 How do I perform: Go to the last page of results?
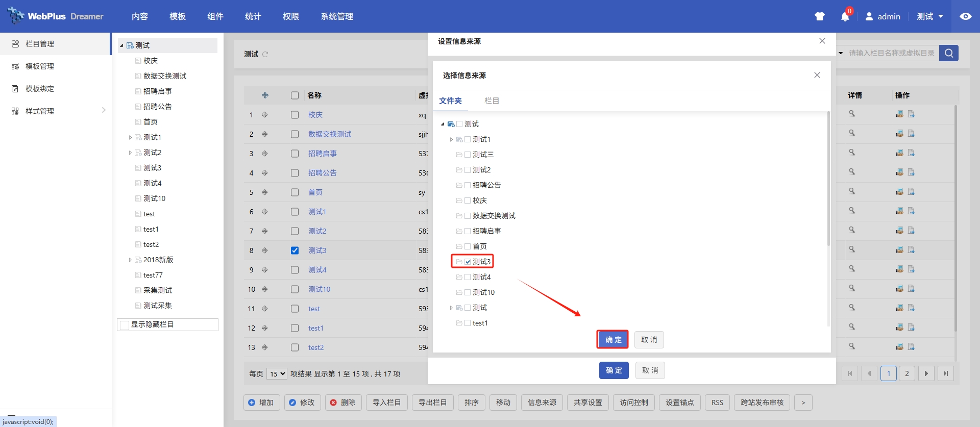(x=945, y=373)
